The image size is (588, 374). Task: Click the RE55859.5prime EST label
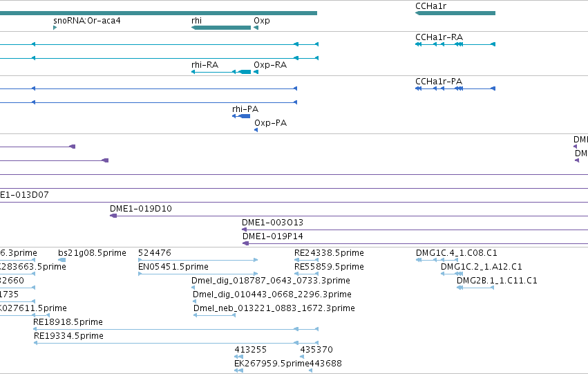point(329,267)
